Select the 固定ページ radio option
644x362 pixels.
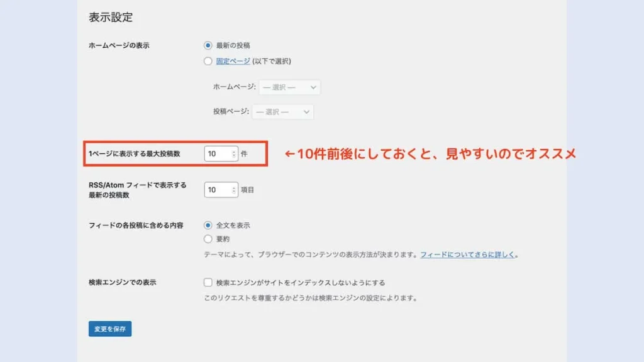click(x=208, y=61)
